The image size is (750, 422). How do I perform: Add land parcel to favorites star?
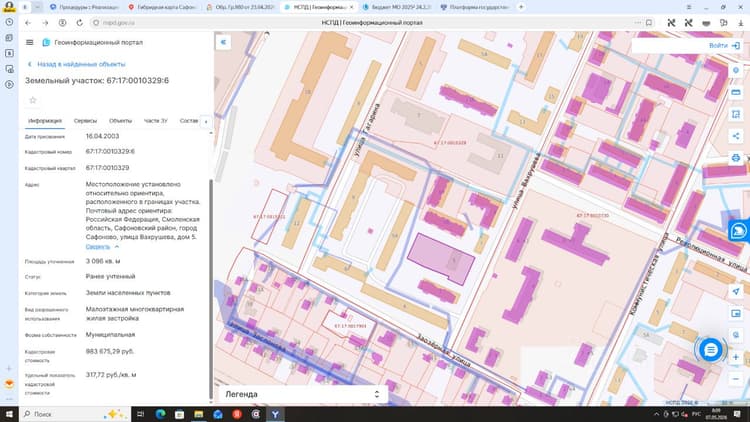point(33,100)
